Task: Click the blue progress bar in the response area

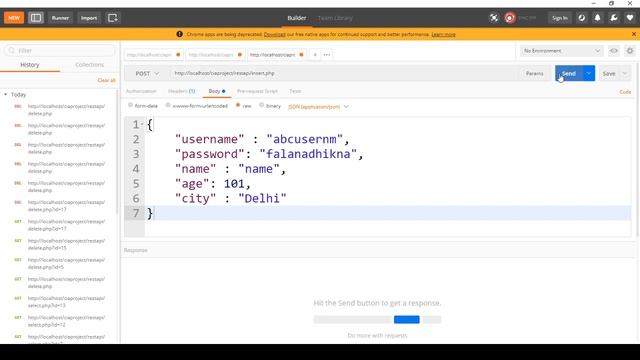Action: click(407, 320)
